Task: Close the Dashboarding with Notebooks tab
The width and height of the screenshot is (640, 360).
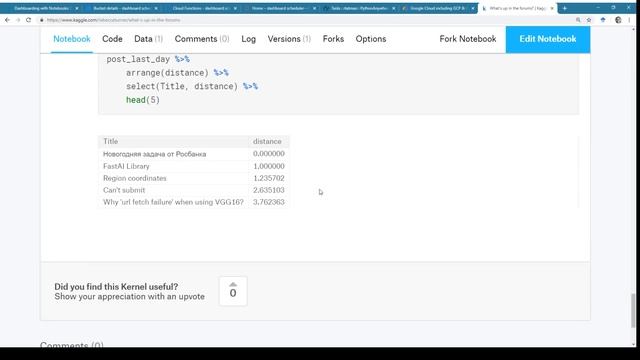Action: point(76,8)
